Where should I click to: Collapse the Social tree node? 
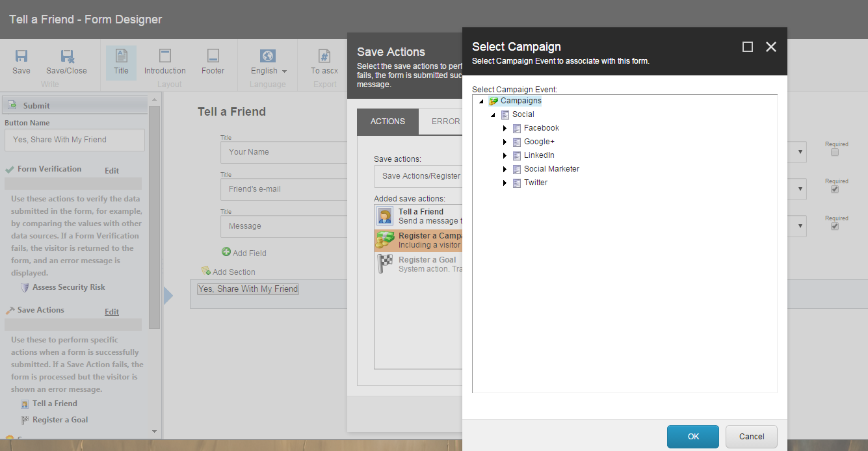tap(493, 114)
